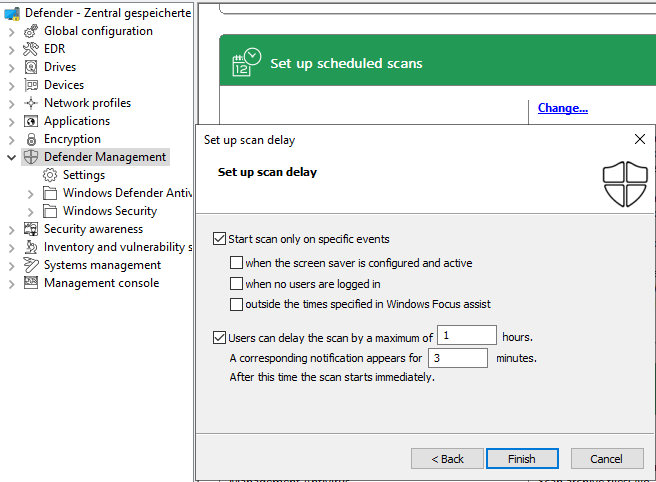
Task: Open Settings under Defender Management
Action: click(84, 175)
